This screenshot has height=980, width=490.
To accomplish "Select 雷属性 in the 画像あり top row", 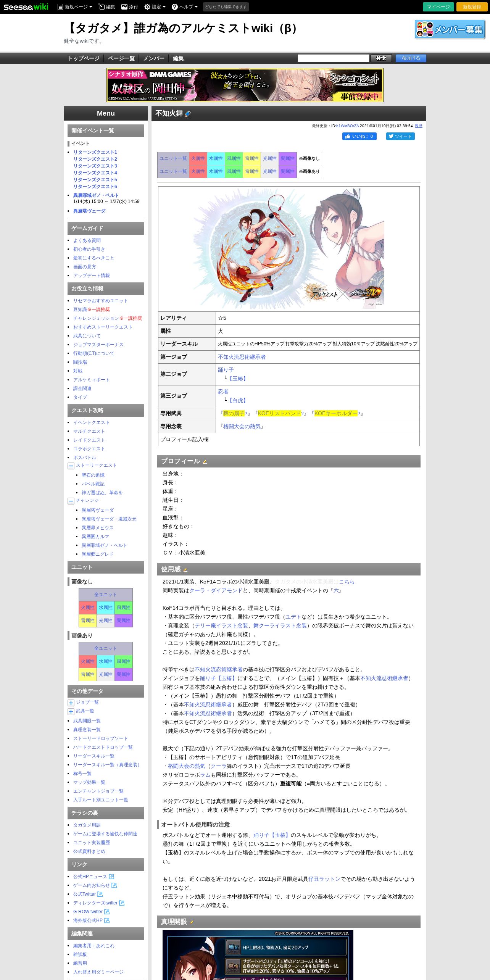I will [x=252, y=171].
